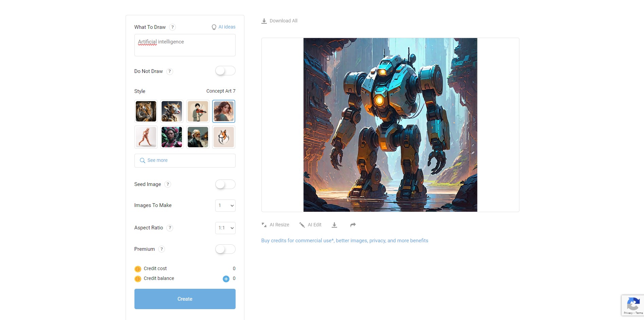Choose AI Resize below the image

point(275,225)
